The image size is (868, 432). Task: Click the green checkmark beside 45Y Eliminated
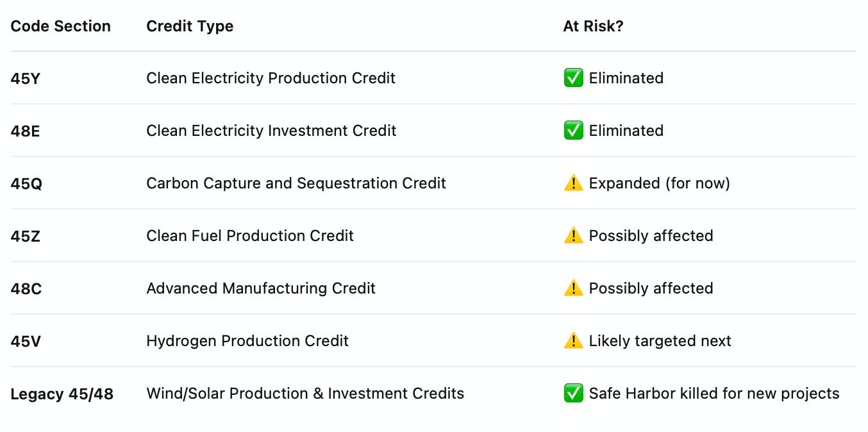[573, 78]
